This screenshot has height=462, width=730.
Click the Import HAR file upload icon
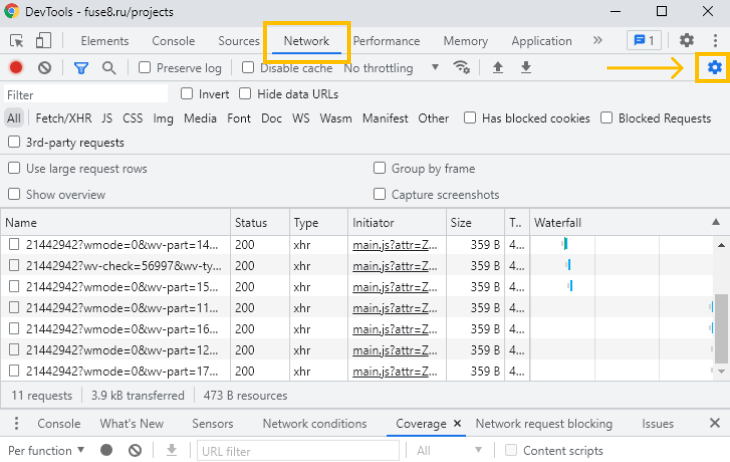pos(498,68)
